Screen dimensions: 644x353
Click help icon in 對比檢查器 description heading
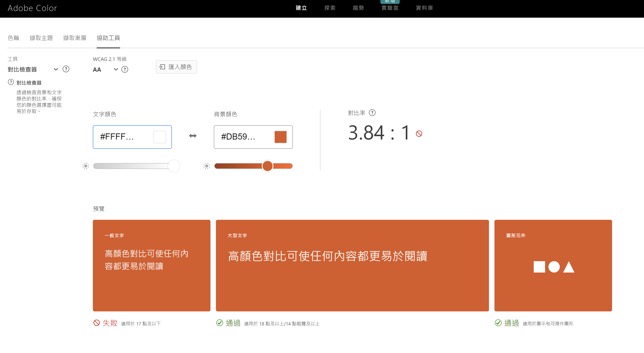pyautogui.click(x=11, y=82)
